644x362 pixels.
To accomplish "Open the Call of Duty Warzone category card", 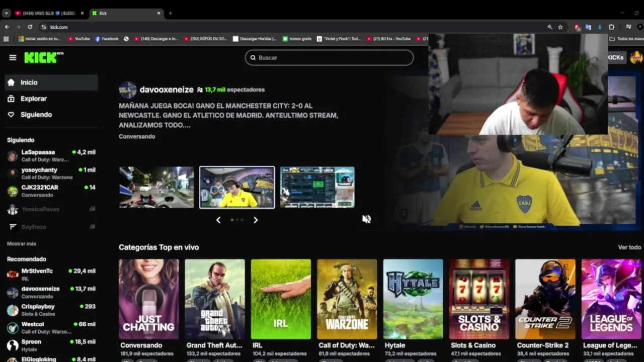I will (x=347, y=299).
